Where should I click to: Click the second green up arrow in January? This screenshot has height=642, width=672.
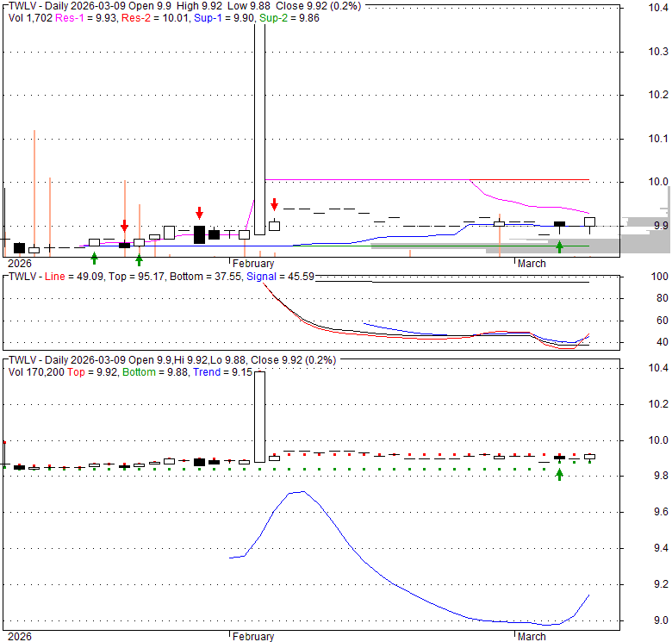click(139, 259)
